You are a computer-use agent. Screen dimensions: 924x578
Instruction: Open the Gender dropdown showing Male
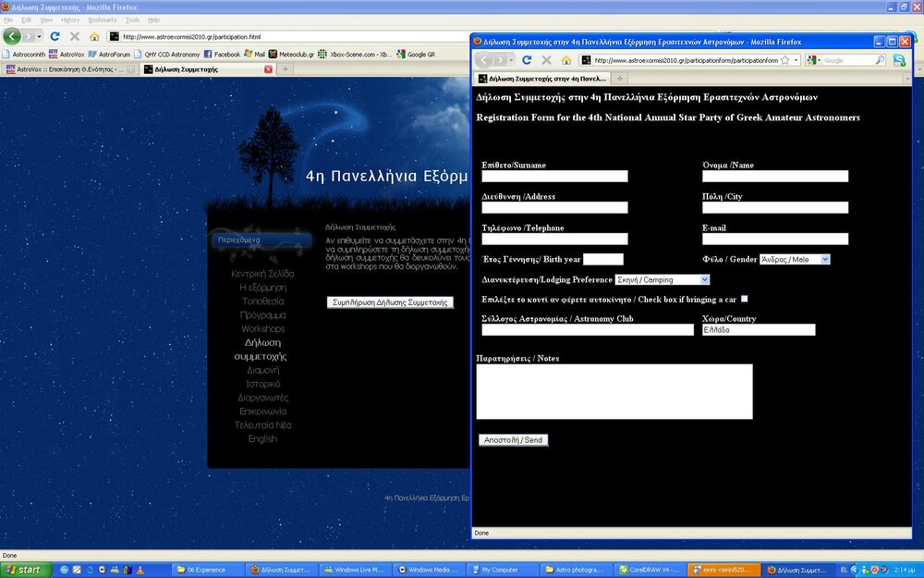(x=795, y=260)
